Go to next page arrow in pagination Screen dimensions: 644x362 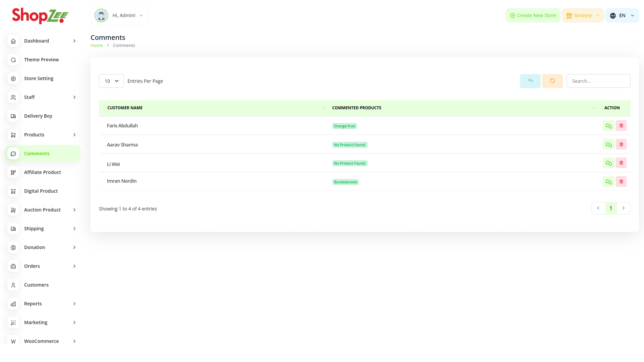(x=624, y=208)
